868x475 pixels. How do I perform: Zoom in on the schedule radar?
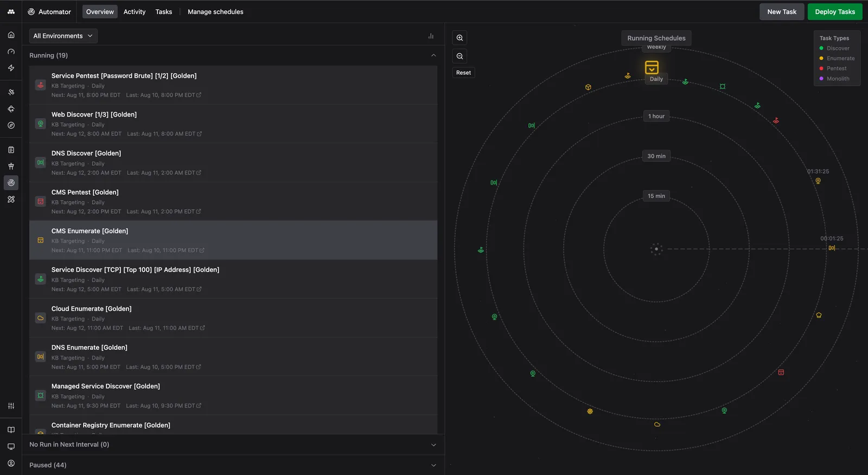[459, 38]
